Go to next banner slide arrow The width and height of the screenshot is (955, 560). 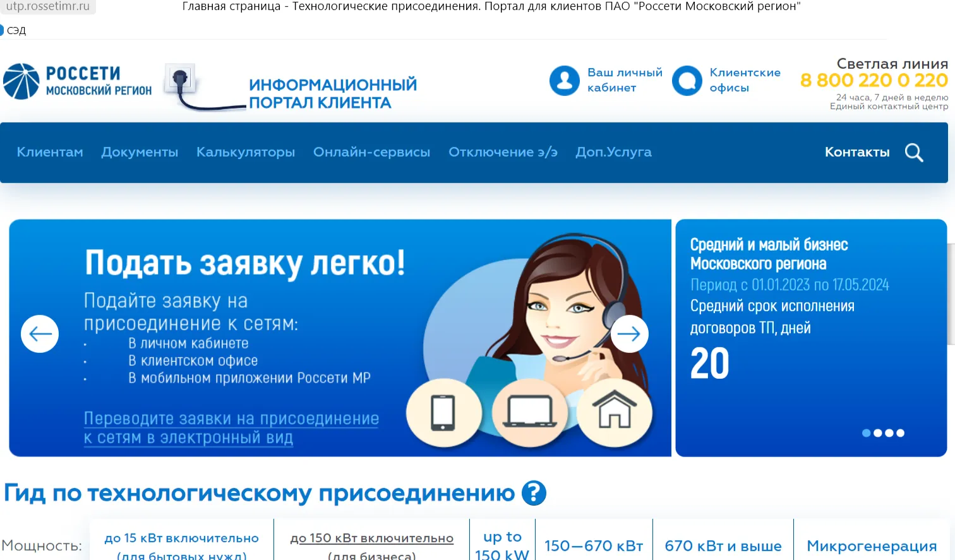629,334
